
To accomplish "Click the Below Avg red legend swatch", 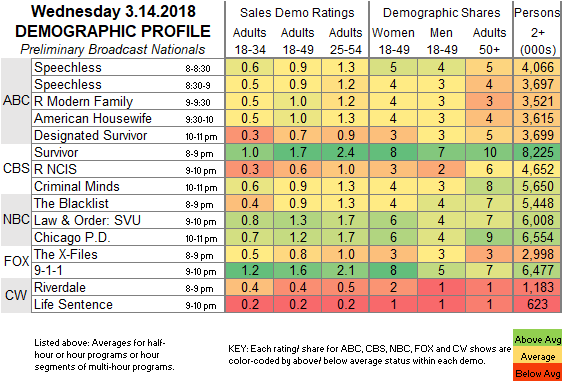I will (x=537, y=373).
